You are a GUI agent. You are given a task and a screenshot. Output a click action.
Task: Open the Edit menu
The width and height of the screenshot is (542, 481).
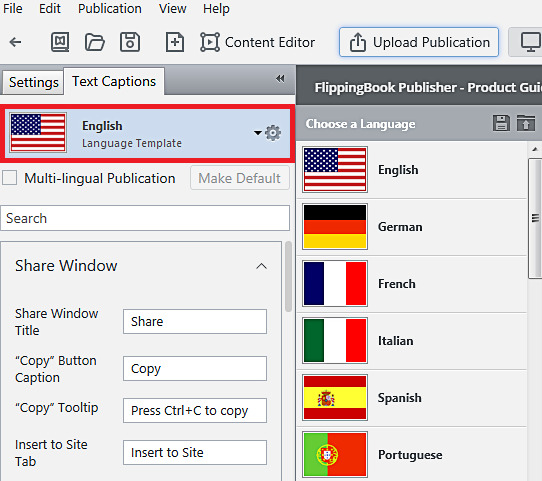[50, 9]
